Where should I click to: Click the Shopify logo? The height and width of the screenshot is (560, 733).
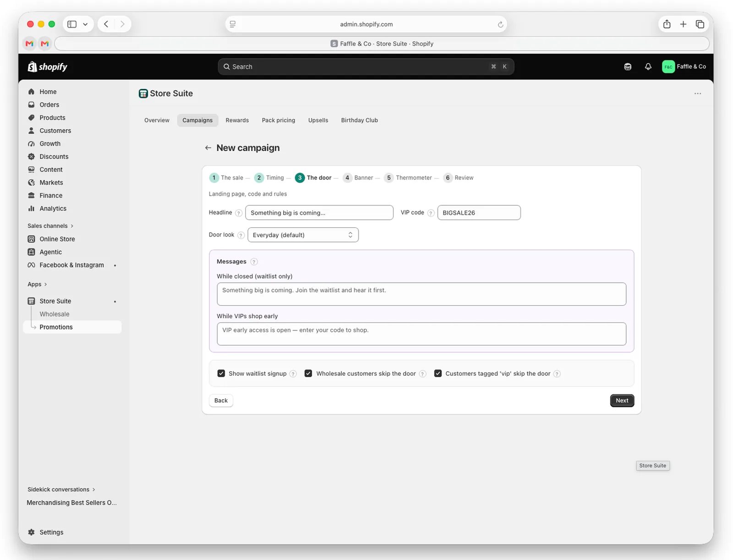click(48, 67)
